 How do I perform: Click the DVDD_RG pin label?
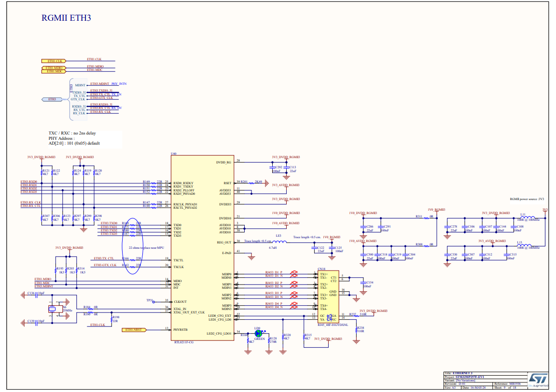[224, 162]
